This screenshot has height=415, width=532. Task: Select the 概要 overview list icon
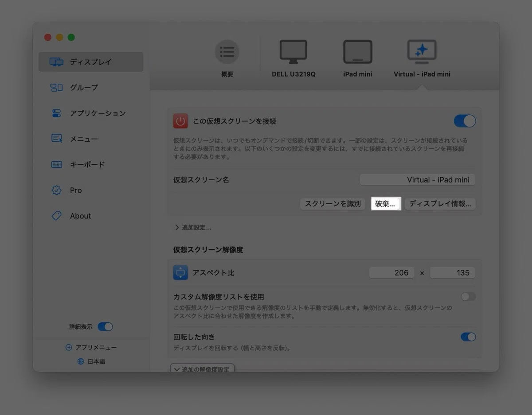pos(227,52)
